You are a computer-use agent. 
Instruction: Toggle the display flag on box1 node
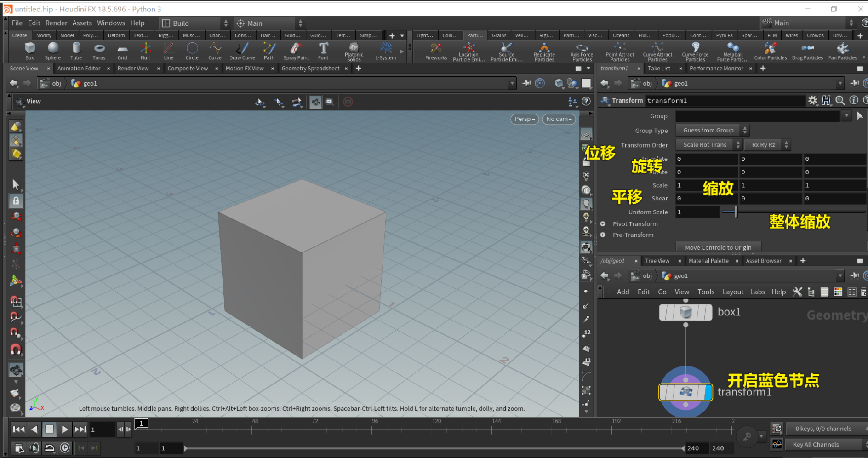pyautogui.click(x=708, y=312)
